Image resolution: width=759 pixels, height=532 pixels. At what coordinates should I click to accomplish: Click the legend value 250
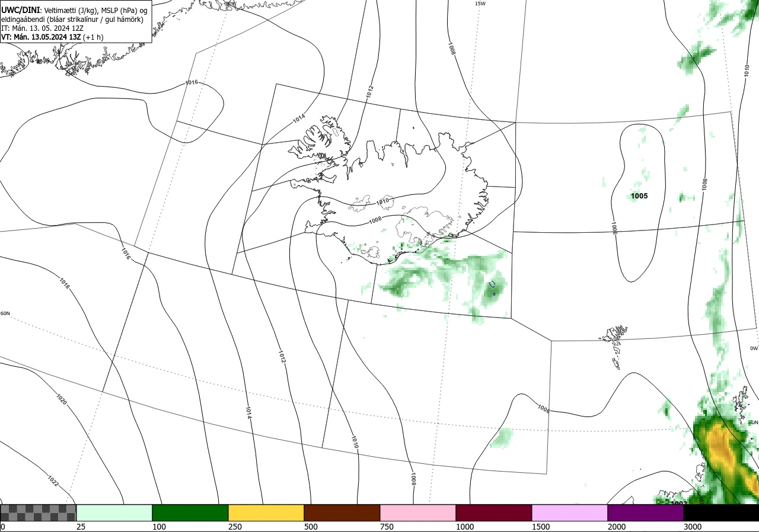[x=235, y=527]
